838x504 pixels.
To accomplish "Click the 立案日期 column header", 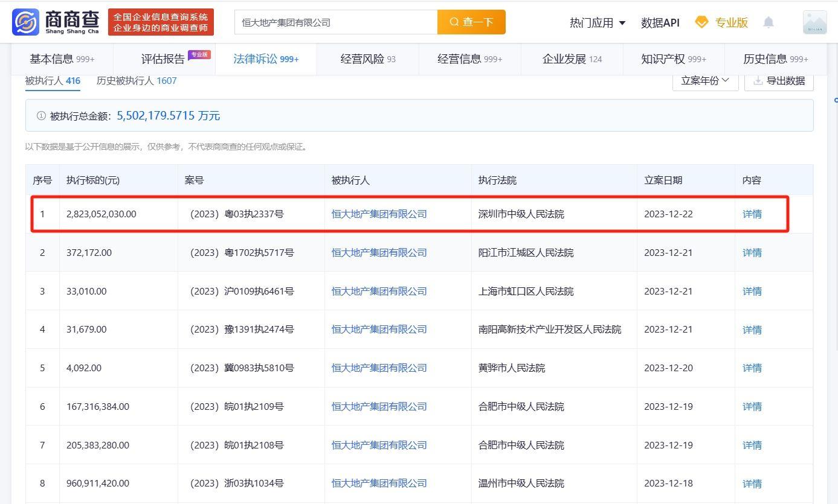I will point(663,180).
